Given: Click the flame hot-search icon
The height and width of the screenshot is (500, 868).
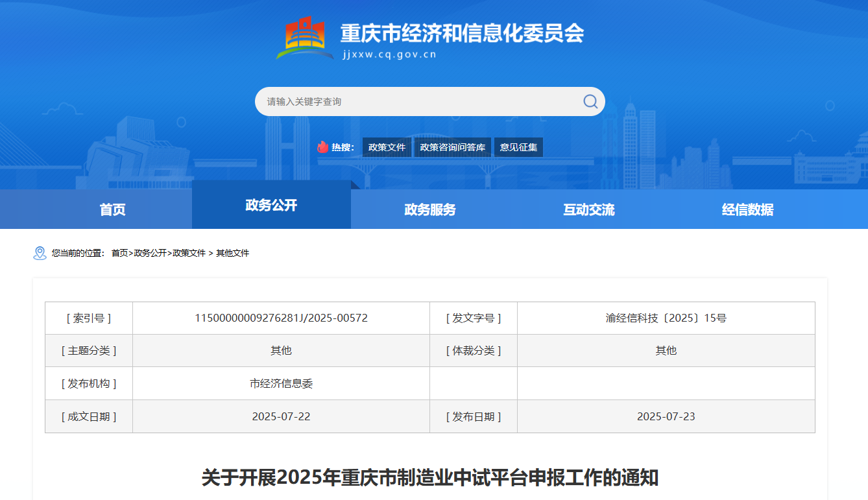Looking at the screenshot, I should pyautogui.click(x=322, y=147).
